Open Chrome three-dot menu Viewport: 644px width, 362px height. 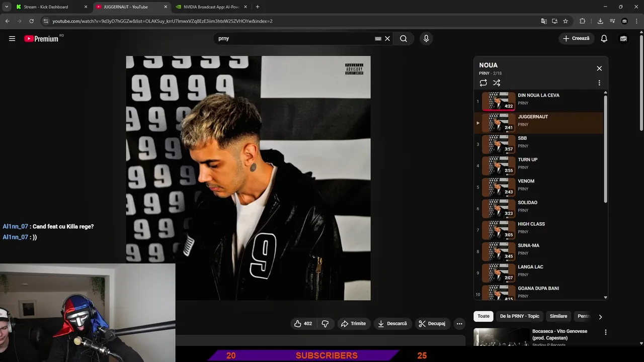[636, 21]
